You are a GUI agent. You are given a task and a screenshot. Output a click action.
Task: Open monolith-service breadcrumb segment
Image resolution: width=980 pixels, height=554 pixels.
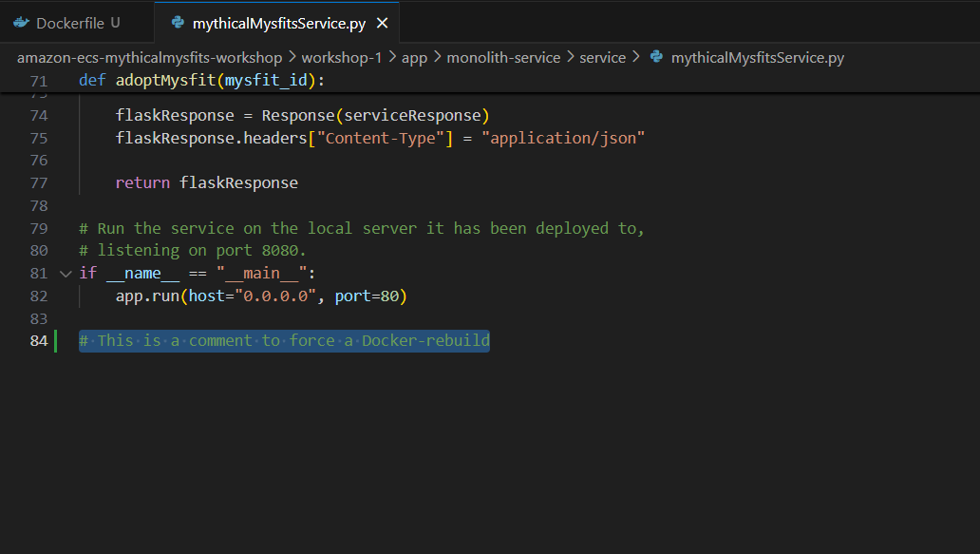tap(503, 58)
